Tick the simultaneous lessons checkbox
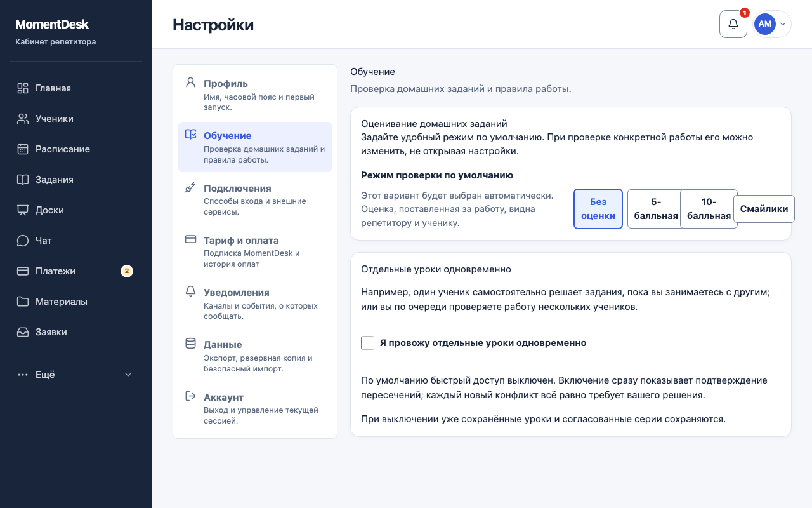Screen dimensions: 812x508 tap(367, 343)
